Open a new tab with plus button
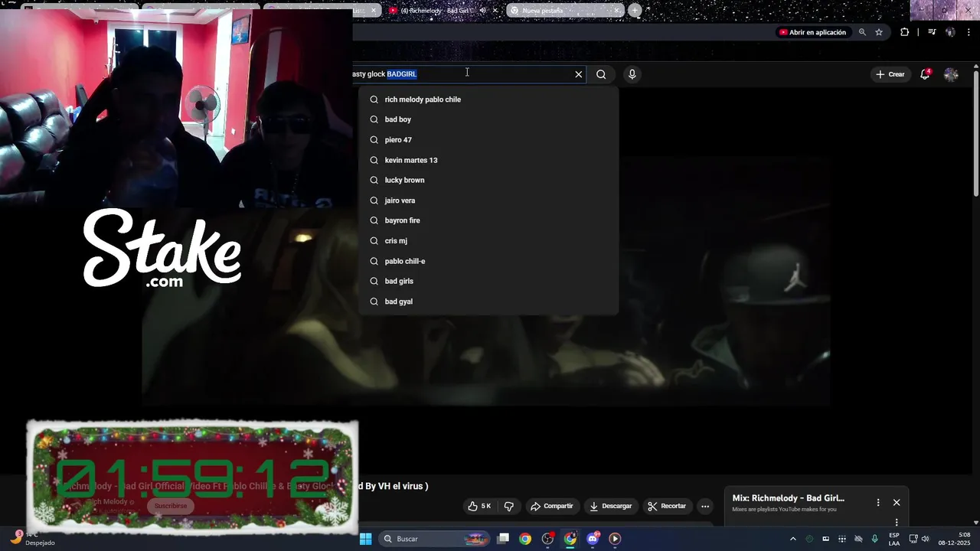The width and height of the screenshot is (980, 551). tap(635, 11)
